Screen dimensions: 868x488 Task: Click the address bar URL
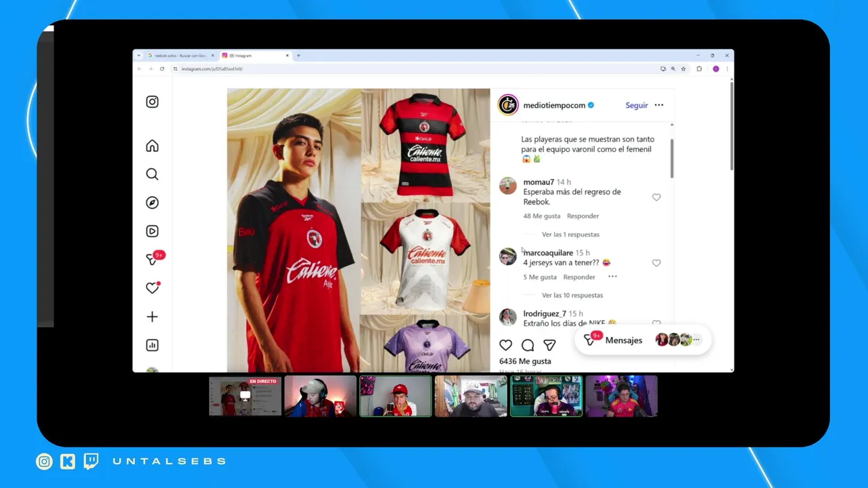[x=212, y=68]
